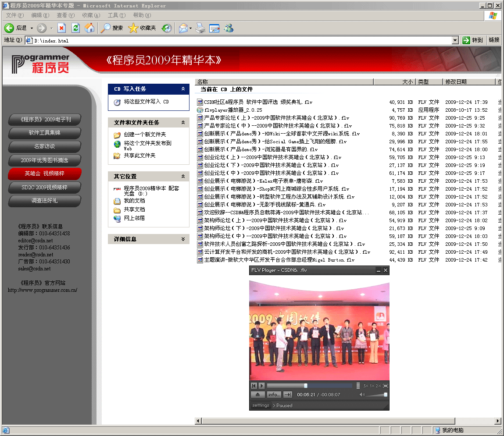Click the Refresh page icon
Viewport: 504px width, 436px height.
[75, 28]
